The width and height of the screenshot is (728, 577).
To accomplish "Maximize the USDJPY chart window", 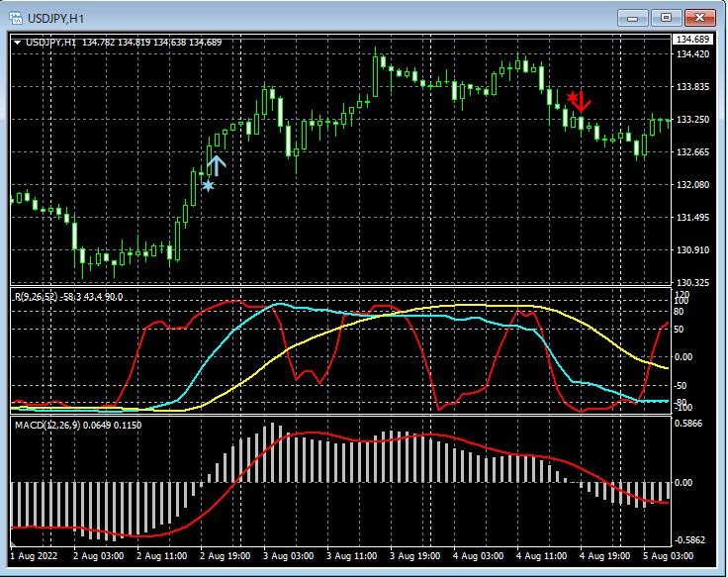I will [x=667, y=17].
